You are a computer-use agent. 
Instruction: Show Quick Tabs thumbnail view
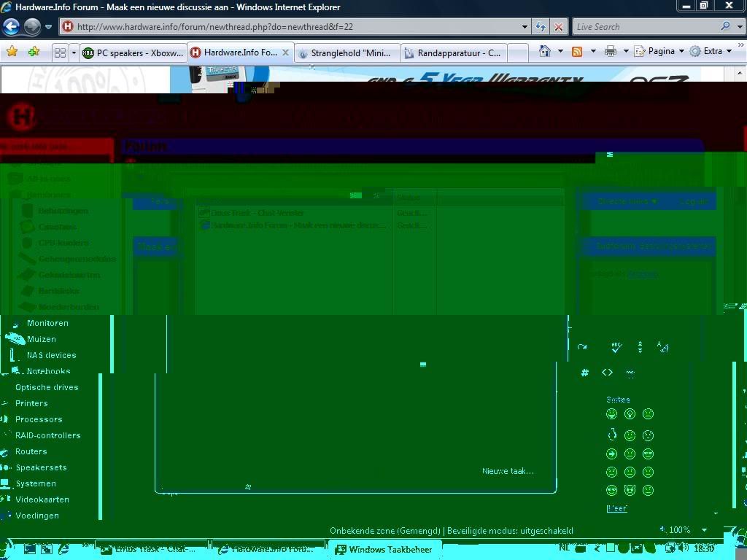pos(60,52)
